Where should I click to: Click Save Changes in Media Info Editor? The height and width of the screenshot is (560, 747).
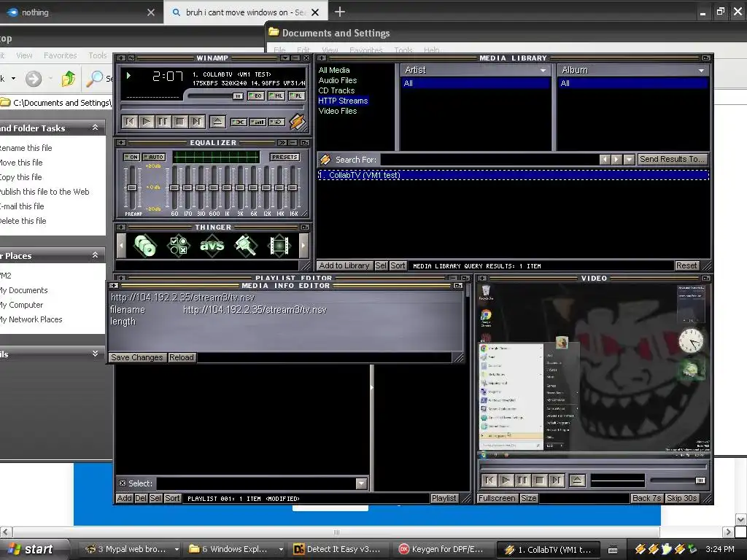tap(137, 357)
